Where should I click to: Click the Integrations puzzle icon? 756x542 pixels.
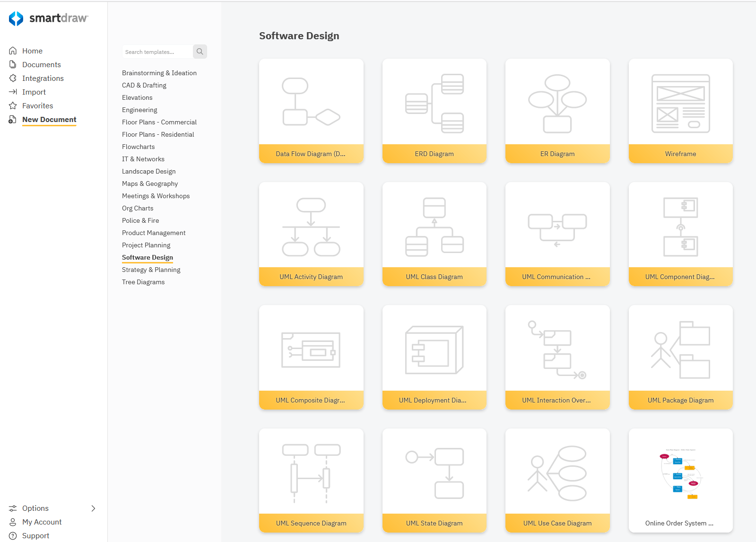click(x=13, y=78)
